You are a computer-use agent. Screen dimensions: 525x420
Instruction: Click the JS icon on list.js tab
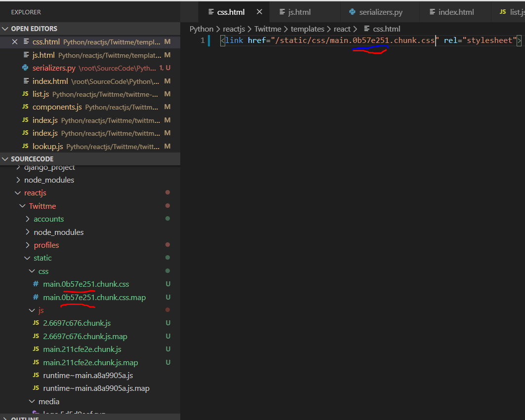[x=503, y=12]
